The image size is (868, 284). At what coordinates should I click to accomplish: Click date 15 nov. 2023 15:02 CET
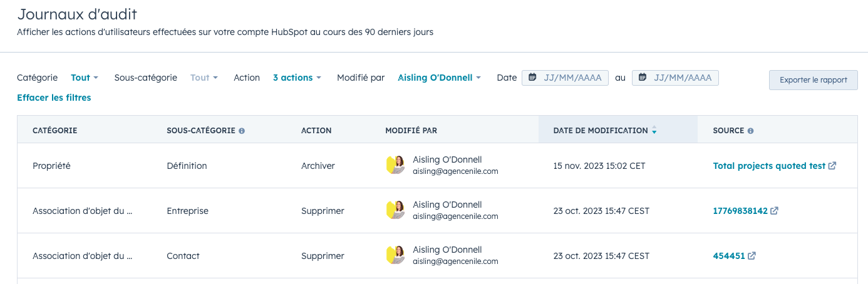coord(599,166)
